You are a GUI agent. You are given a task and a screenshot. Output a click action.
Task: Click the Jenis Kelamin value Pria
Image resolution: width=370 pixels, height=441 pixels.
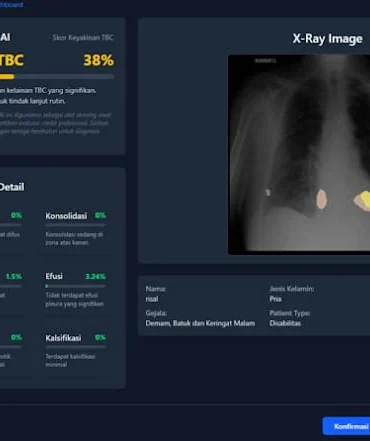pyautogui.click(x=275, y=299)
